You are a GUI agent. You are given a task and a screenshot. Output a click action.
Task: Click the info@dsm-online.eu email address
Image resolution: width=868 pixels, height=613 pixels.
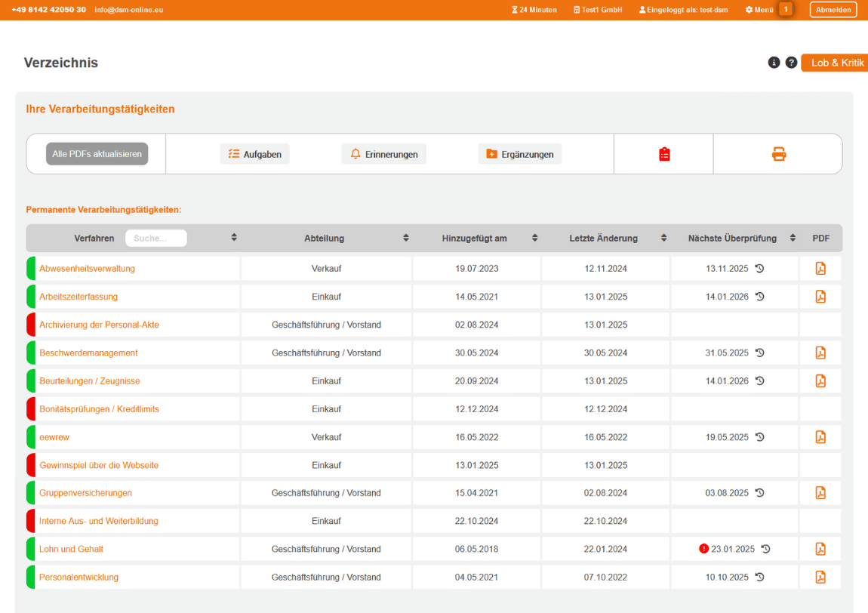pyautogui.click(x=129, y=10)
